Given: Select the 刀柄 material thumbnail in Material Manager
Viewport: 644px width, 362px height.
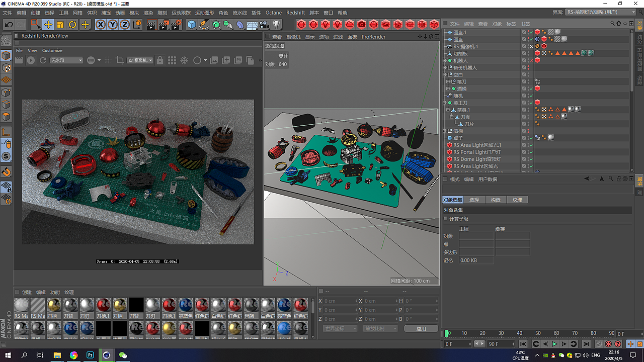Looking at the screenshot, I should pos(53,305).
